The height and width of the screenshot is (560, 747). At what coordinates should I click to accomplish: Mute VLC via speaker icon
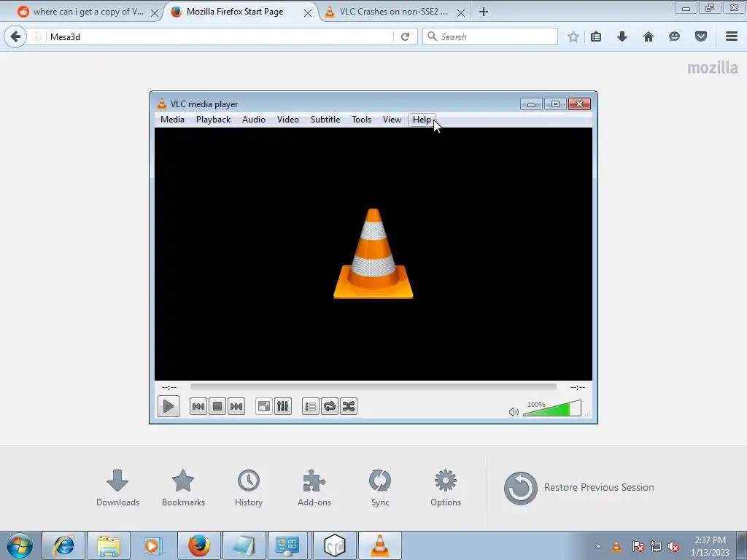(x=514, y=411)
